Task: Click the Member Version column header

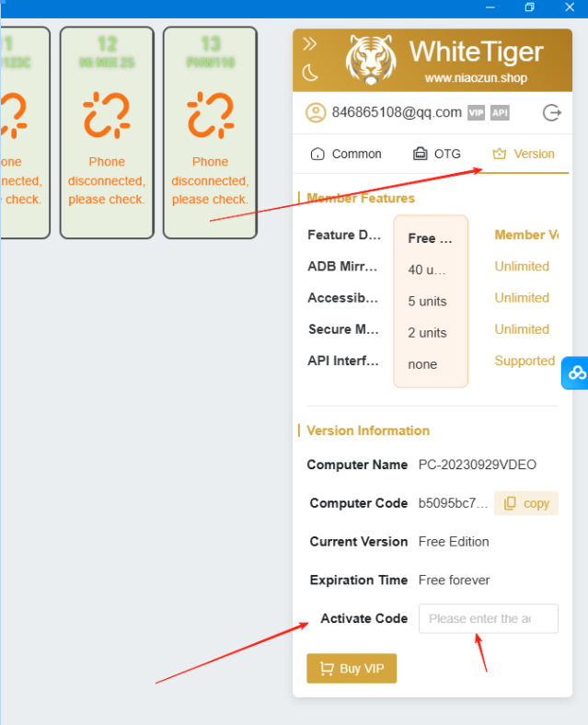Action: click(526, 235)
